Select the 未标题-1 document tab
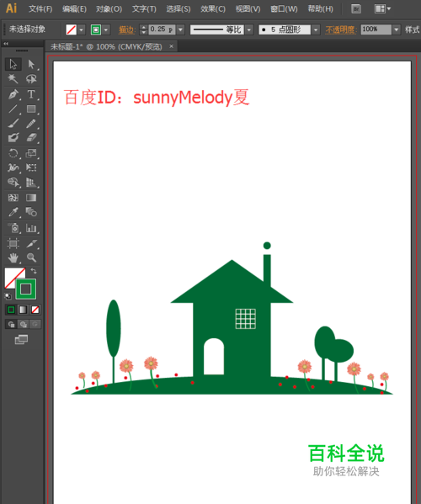 (106, 47)
